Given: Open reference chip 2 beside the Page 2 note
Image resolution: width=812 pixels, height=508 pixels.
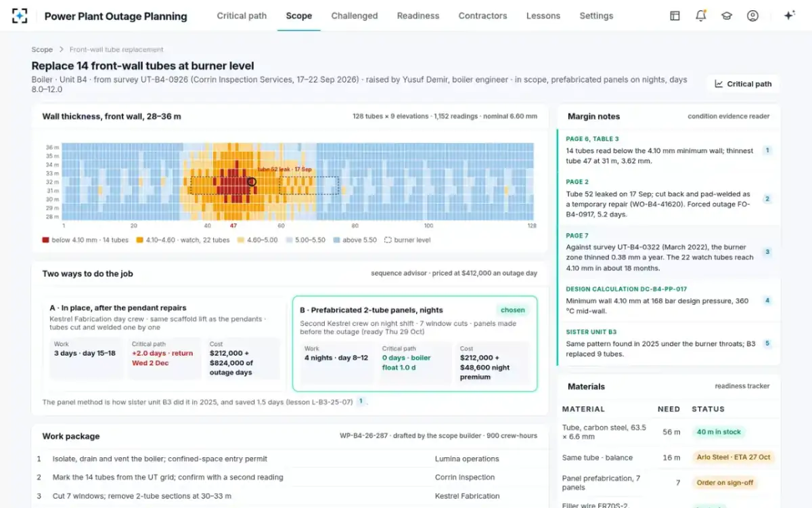Looking at the screenshot, I should [767, 199].
